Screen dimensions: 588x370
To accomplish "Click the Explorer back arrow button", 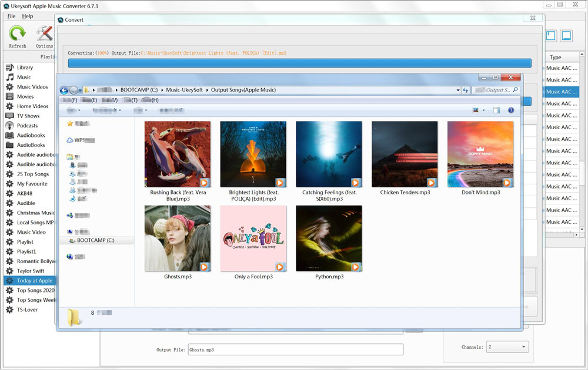I will pos(64,90).
